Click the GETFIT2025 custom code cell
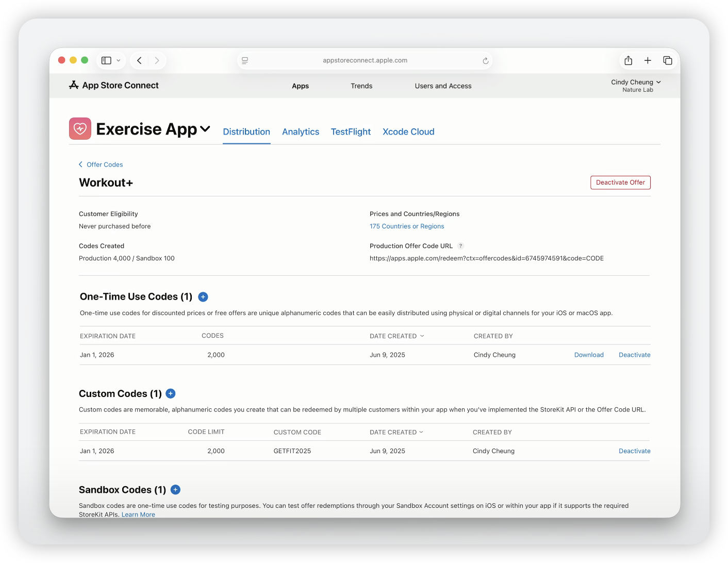The width and height of the screenshot is (728, 563). (x=292, y=451)
